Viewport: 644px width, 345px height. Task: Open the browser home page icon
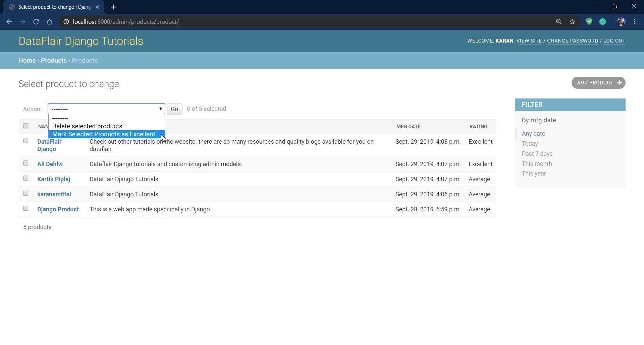[50, 22]
